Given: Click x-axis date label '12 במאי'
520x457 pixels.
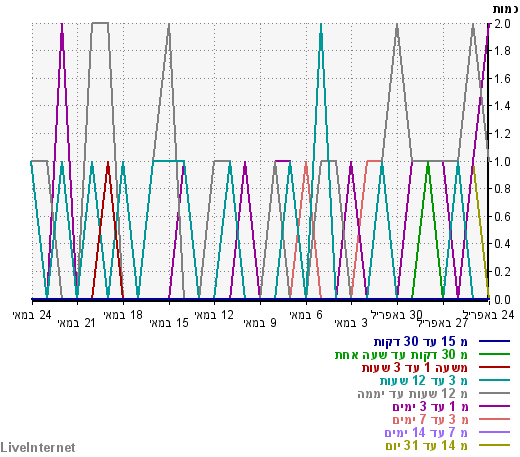Looking at the screenshot, I should (214, 315).
